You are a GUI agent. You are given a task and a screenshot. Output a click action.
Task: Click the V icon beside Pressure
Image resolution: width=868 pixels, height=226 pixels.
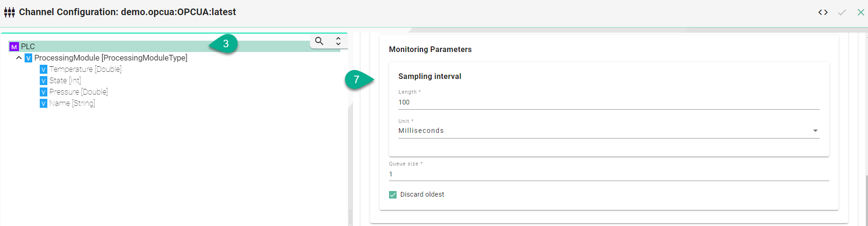click(44, 92)
